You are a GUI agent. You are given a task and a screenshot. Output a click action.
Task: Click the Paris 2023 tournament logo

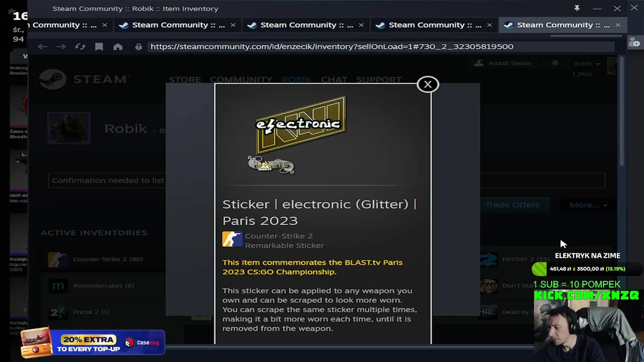click(271, 165)
